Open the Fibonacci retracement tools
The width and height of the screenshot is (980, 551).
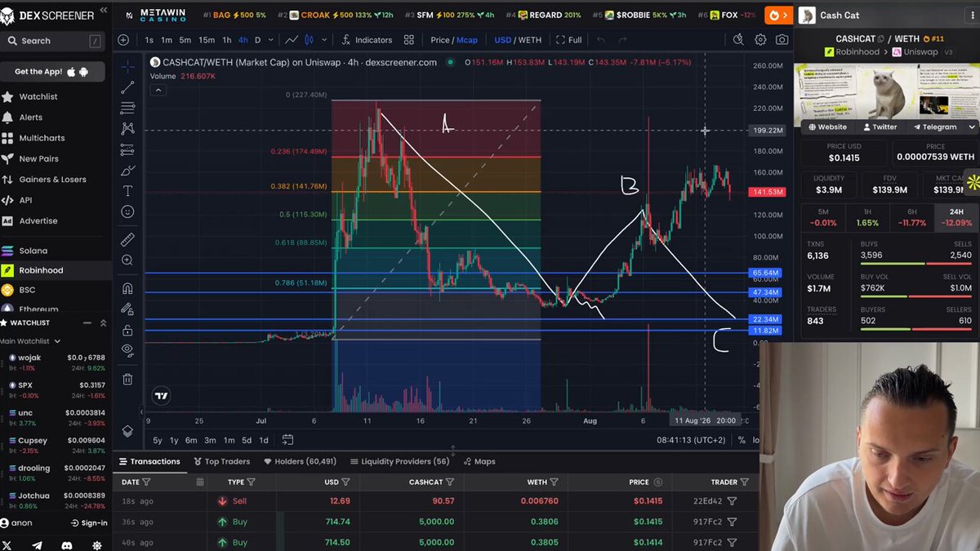127,108
